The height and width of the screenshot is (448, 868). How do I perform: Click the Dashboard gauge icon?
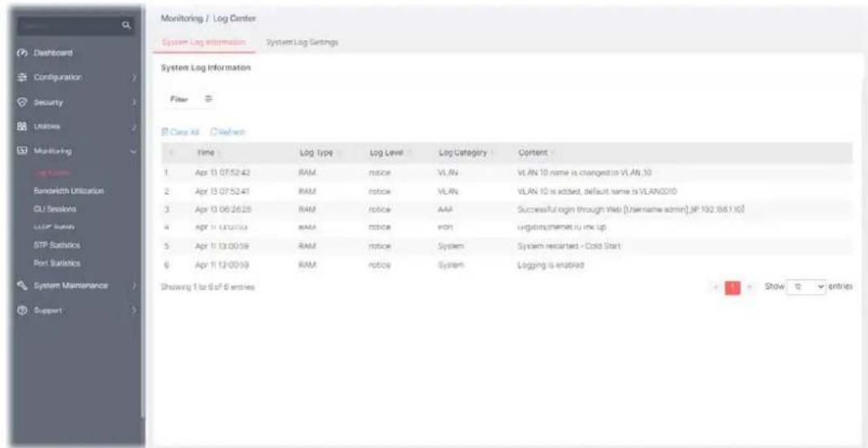pos(24,53)
